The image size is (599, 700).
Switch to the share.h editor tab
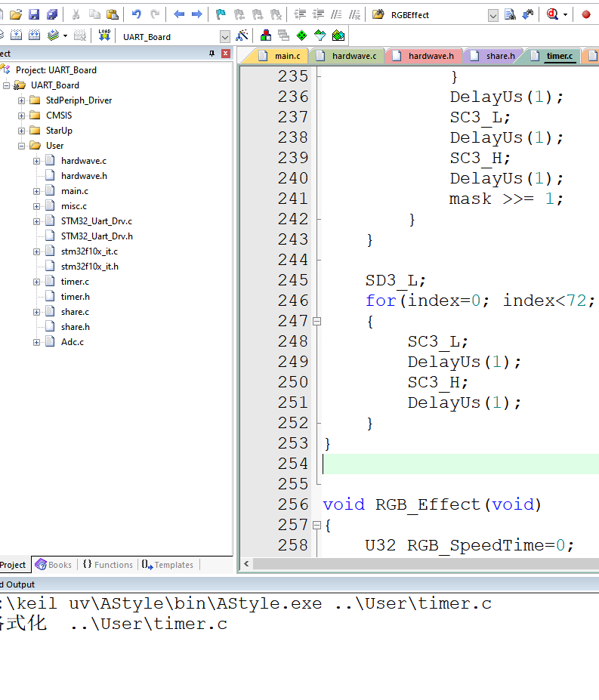[494, 56]
